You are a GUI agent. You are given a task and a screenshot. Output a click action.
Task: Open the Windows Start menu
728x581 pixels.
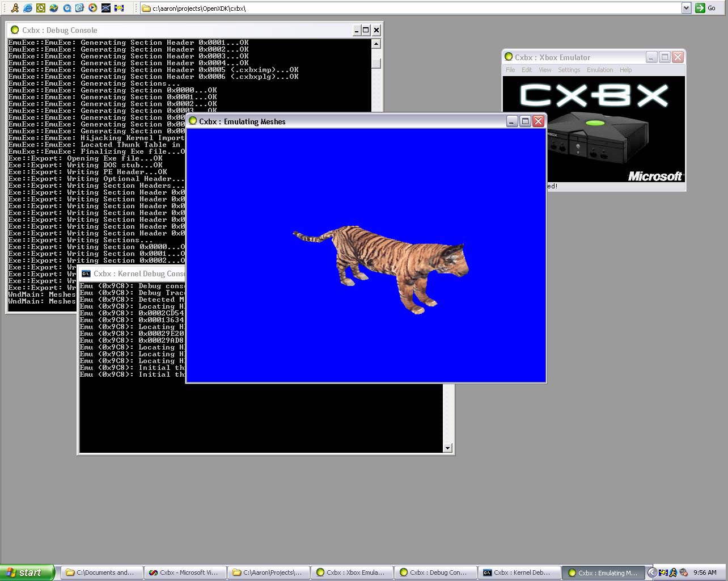tap(27, 572)
